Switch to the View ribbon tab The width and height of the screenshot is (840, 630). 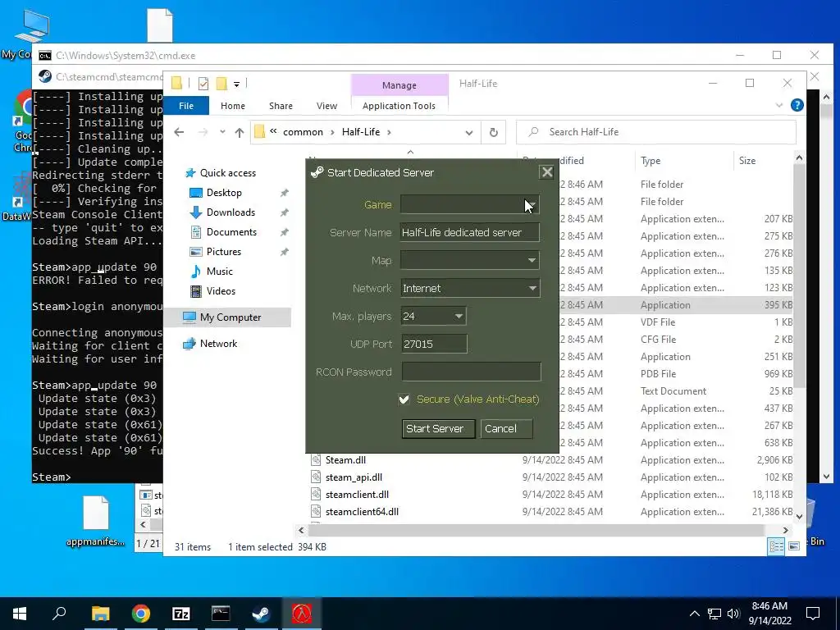pyautogui.click(x=326, y=106)
